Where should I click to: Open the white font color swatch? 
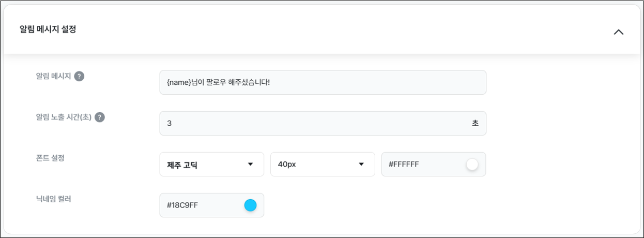[472, 165]
